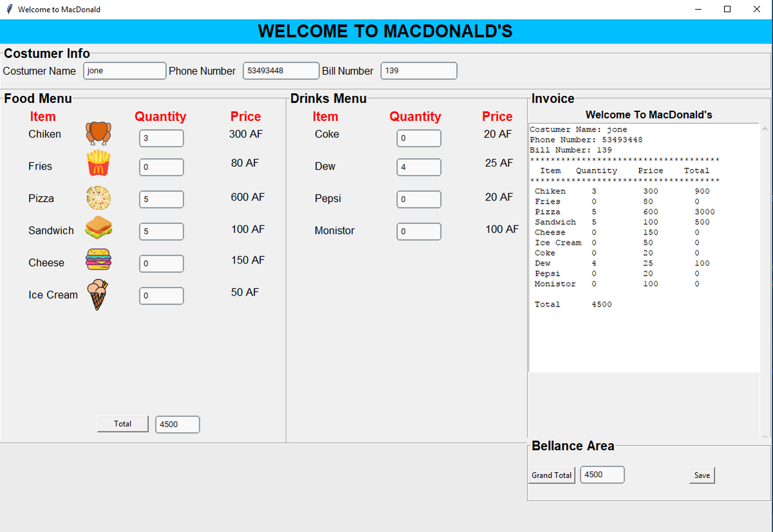773x532 pixels.
Task: Select the Sandwich quantity field
Action: click(x=162, y=232)
